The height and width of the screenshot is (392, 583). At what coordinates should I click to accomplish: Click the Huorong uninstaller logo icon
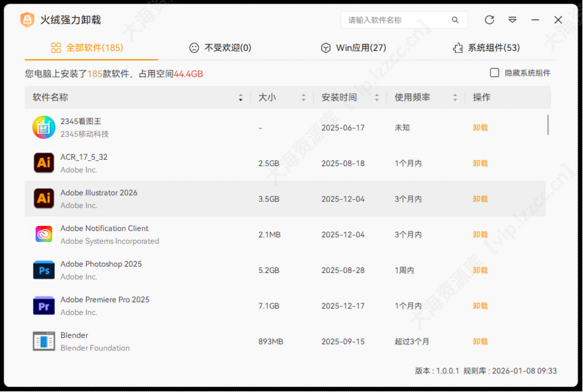coord(27,20)
